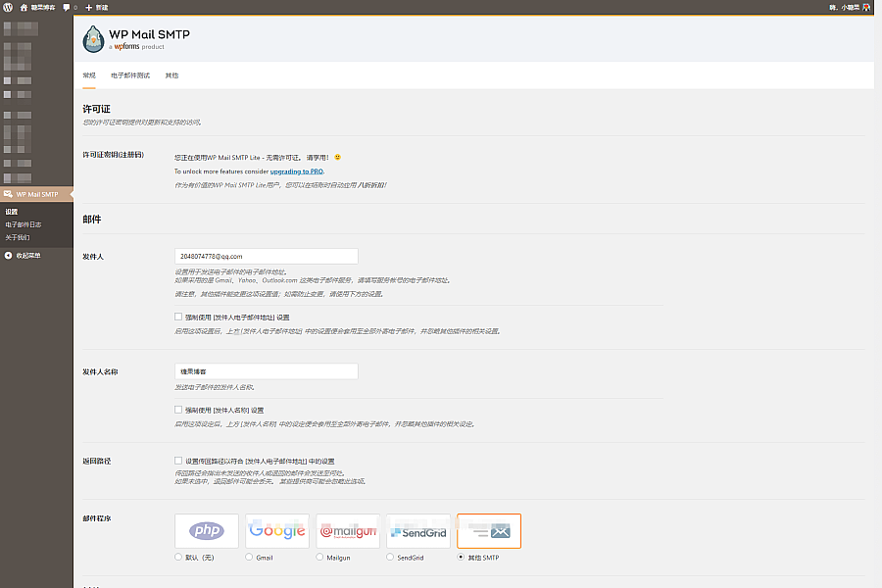Click the home icon in the admin bar
Screen dimensions: 882x588
click(24, 7)
